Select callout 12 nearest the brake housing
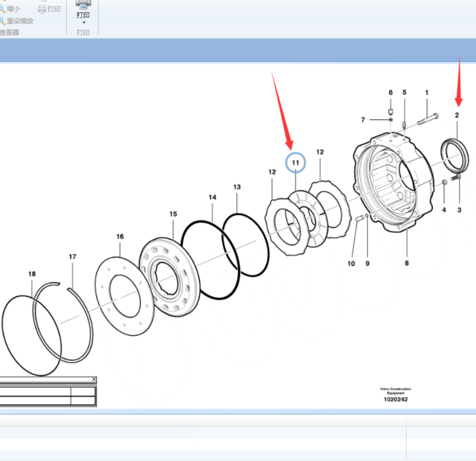 click(320, 152)
